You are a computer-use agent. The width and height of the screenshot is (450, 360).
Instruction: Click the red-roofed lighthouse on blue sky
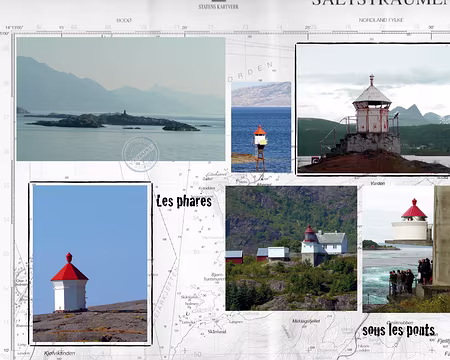tap(90, 263)
